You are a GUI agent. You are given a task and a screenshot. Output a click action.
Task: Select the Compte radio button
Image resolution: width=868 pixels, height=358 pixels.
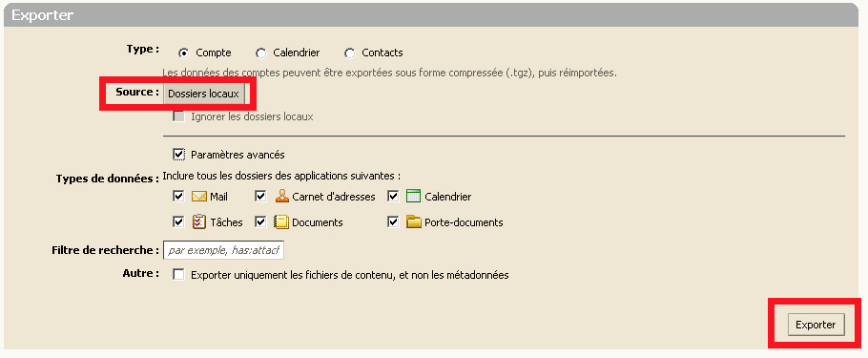click(183, 53)
